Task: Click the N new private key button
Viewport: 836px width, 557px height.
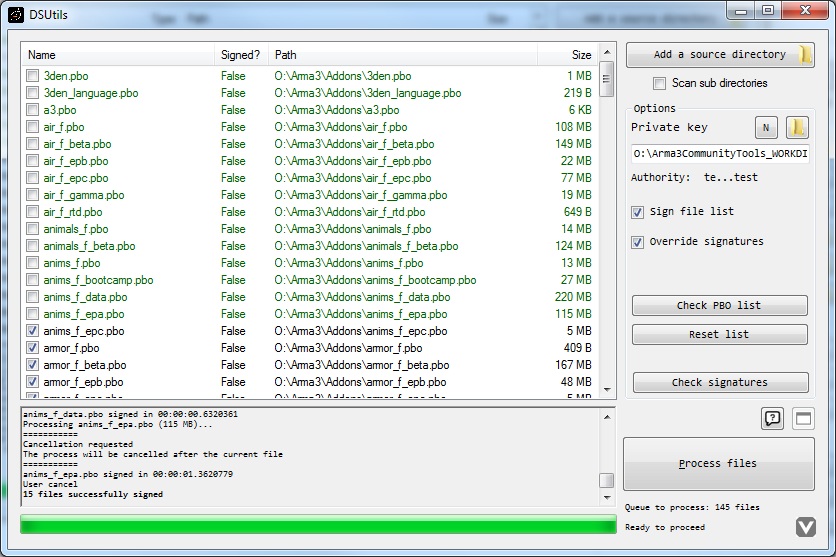Action: click(x=765, y=128)
